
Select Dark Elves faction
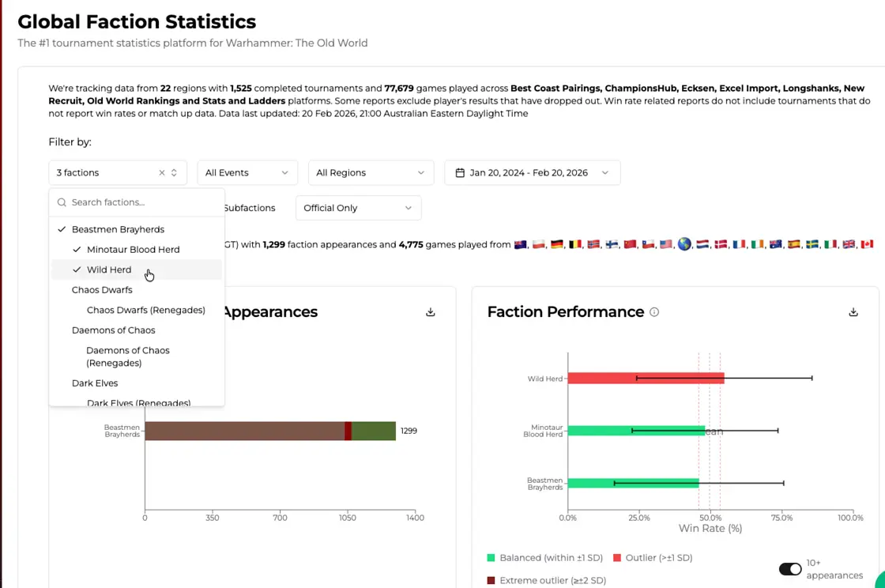(x=137, y=383)
